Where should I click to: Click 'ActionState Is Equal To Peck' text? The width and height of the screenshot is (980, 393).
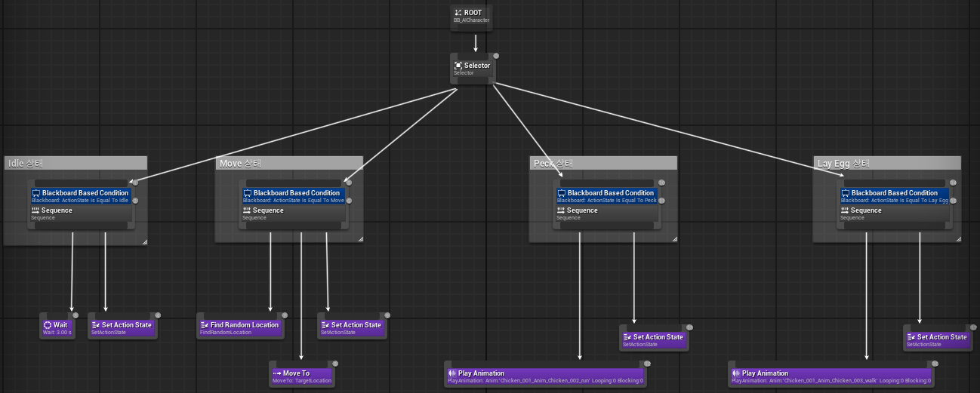click(x=621, y=201)
